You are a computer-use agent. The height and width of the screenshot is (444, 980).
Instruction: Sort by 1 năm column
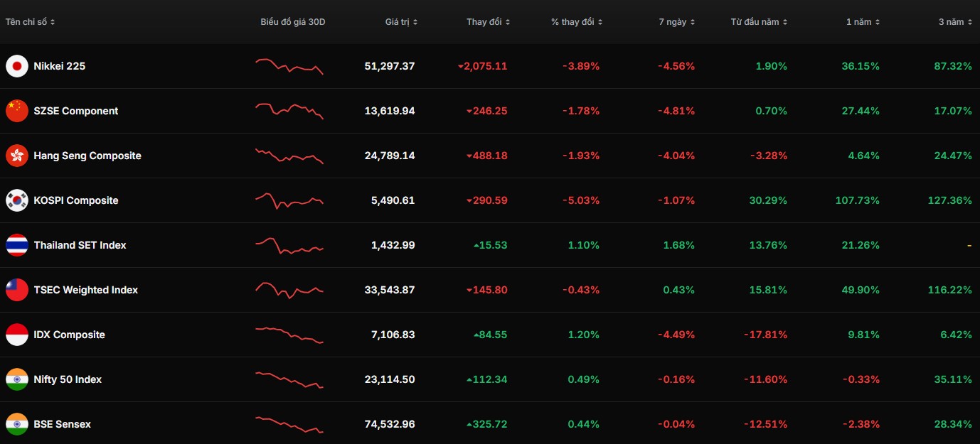[x=863, y=22]
